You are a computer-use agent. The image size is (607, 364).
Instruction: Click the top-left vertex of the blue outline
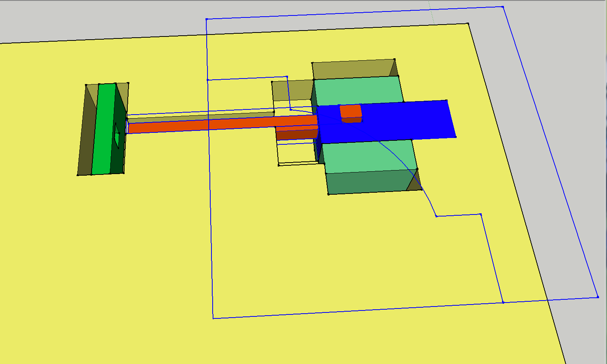pos(207,19)
